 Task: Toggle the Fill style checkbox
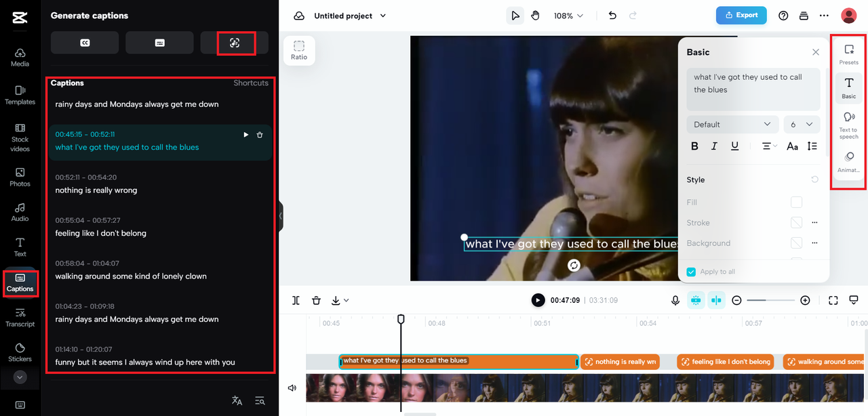click(796, 202)
